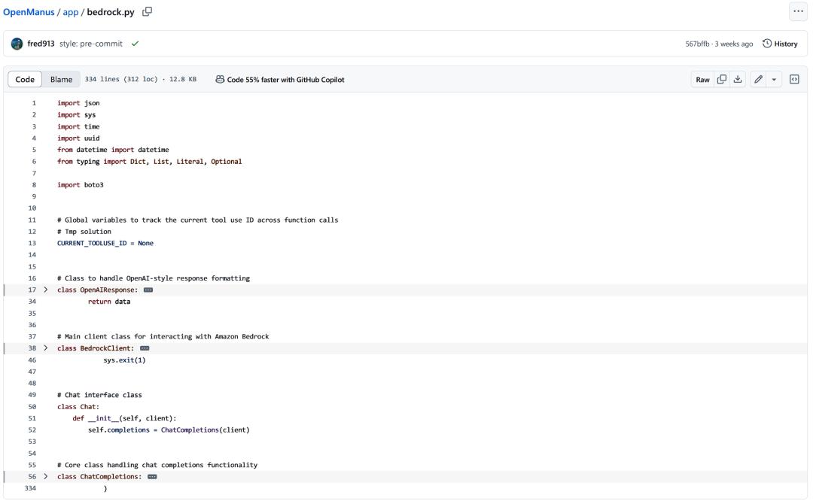Screen dimensions: 813x504
Task: Select line number 13
Action: click(32, 243)
